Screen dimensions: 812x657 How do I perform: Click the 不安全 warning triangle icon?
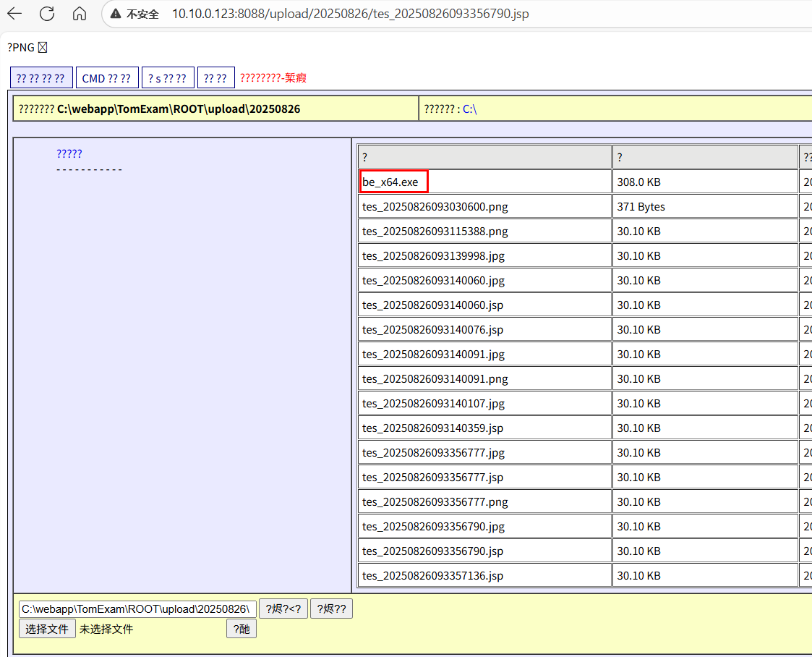(x=115, y=14)
